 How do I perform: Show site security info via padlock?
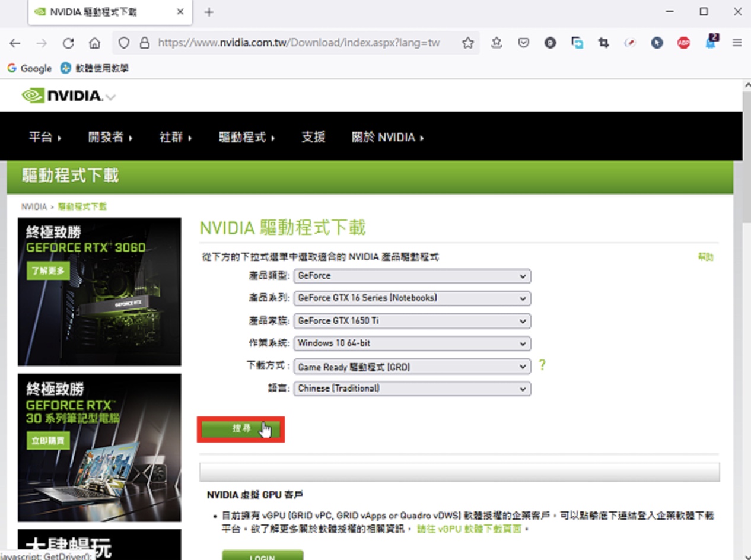(x=144, y=43)
